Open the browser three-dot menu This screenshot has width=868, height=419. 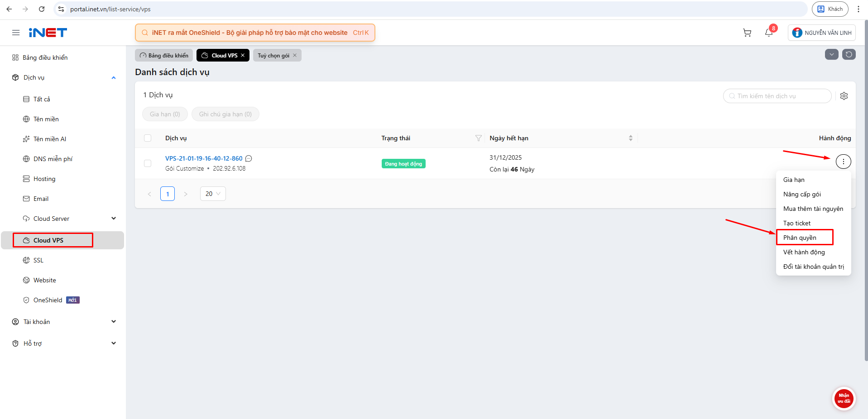click(x=858, y=9)
